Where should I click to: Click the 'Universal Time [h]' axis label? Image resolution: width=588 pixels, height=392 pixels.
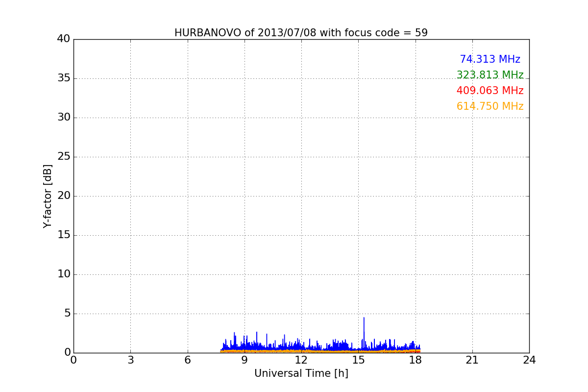pos(301,373)
